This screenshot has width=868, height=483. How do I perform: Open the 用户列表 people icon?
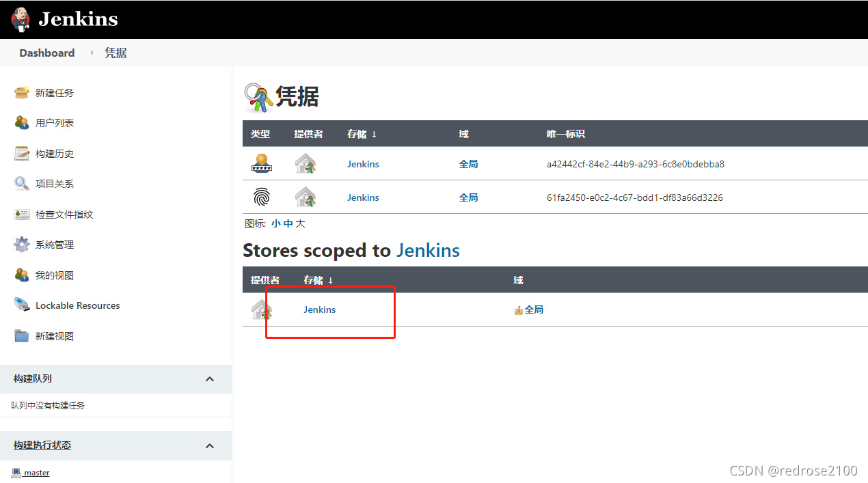tap(22, 123)
